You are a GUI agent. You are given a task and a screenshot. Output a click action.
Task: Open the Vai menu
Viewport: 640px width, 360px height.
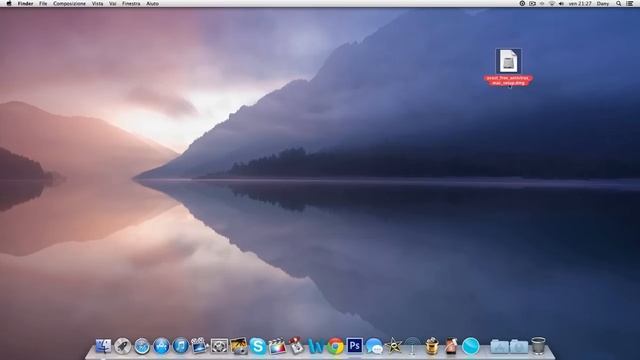(x=113, y=3)
